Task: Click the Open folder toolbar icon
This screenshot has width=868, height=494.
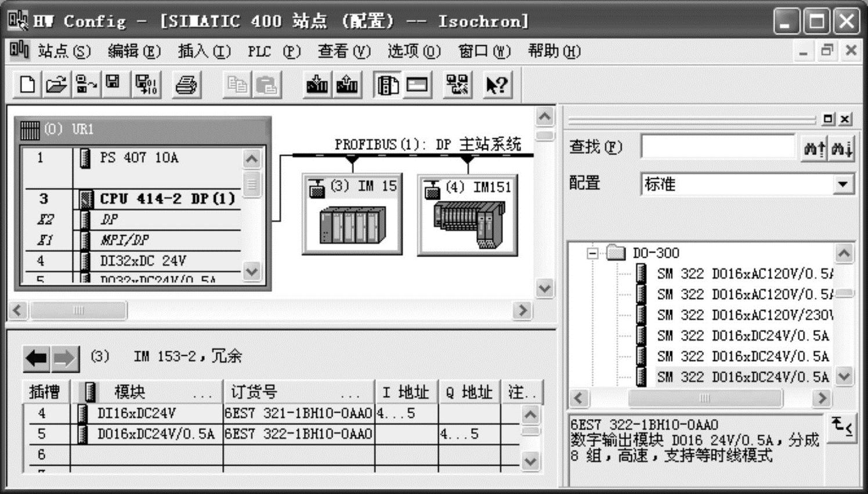Action: [56, 85]
